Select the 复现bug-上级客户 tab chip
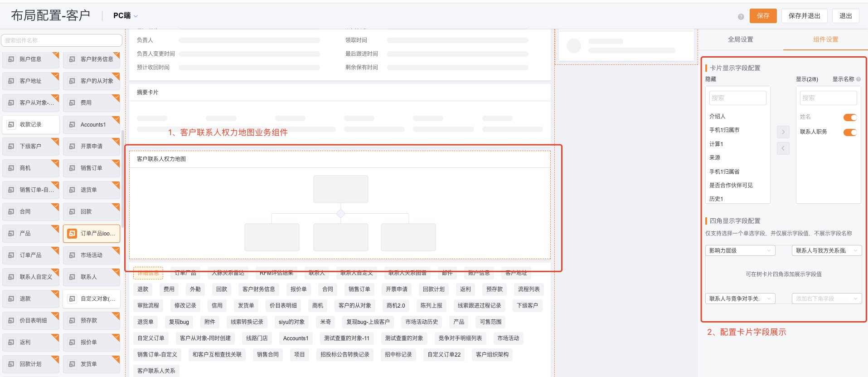This screenshot has width=868, height=377. [368, 322]
